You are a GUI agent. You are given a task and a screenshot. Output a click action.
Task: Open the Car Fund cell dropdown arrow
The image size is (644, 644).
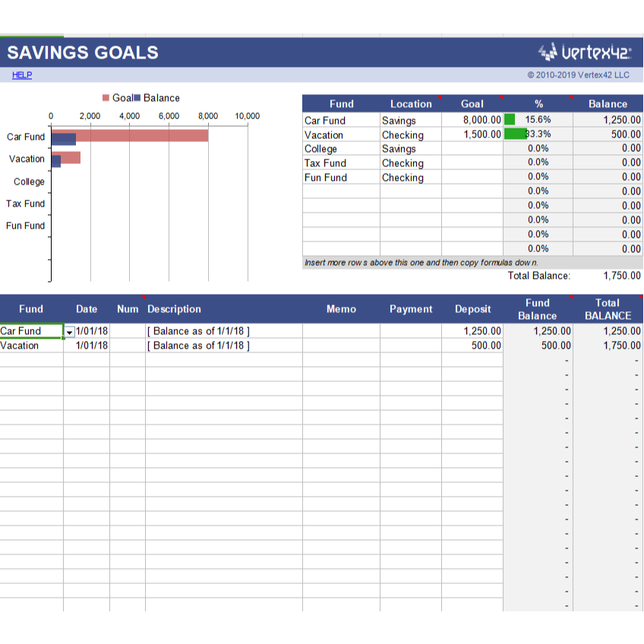[x=70, y=332]
